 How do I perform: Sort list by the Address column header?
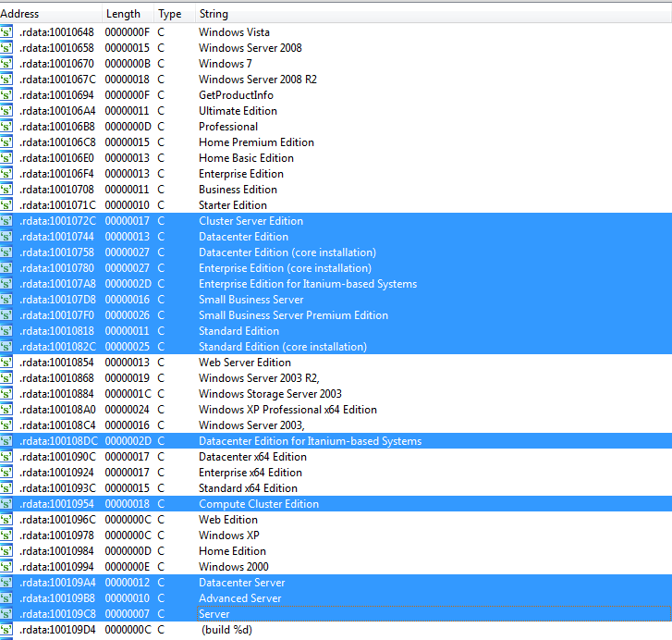pos(51,14)
